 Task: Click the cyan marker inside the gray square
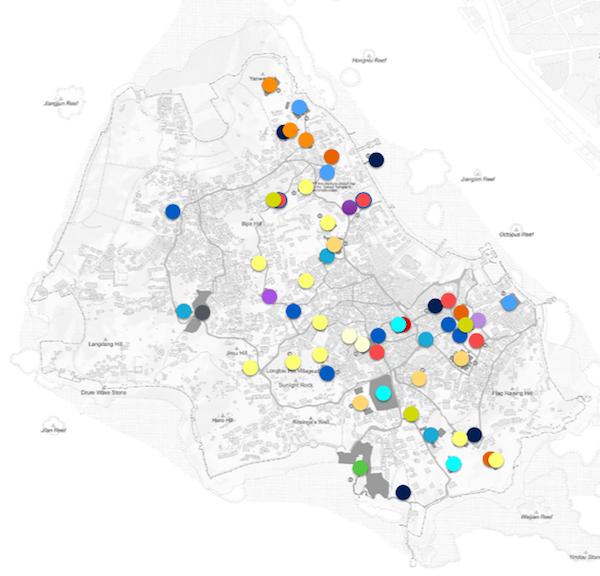[x=383, y=392]
